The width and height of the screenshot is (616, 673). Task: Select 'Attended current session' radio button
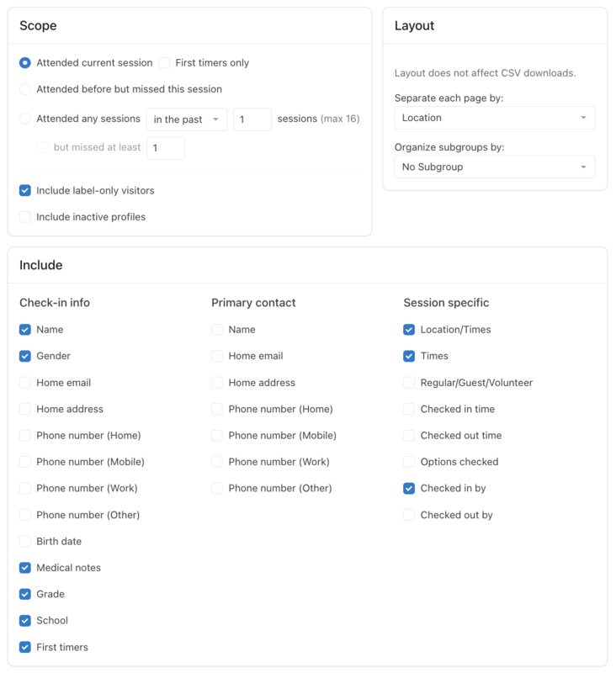[x=25, y=63]
